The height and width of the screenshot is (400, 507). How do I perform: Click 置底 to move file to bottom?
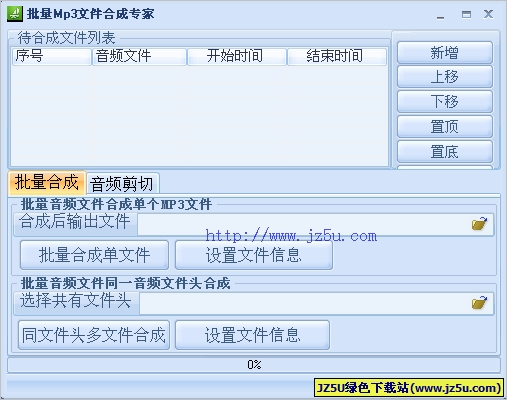pyautogui.click(x=445, y=152)
